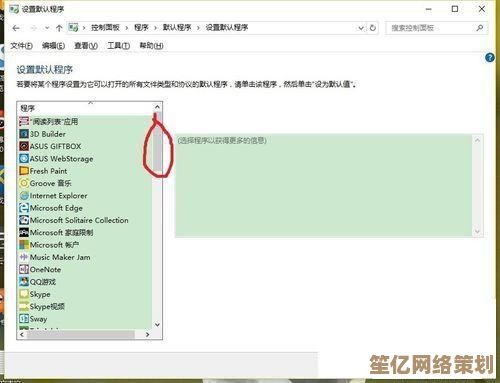Open the 文件(F) menu
The width and height of the screenshot is (500, 383).
[21, 46]
